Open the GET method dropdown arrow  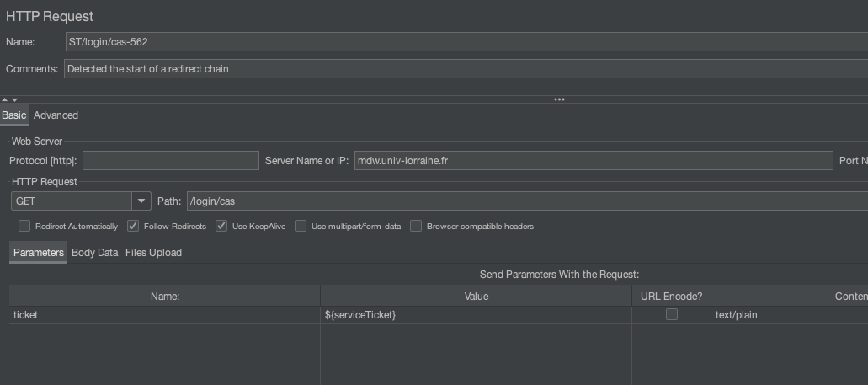point(141,201)
